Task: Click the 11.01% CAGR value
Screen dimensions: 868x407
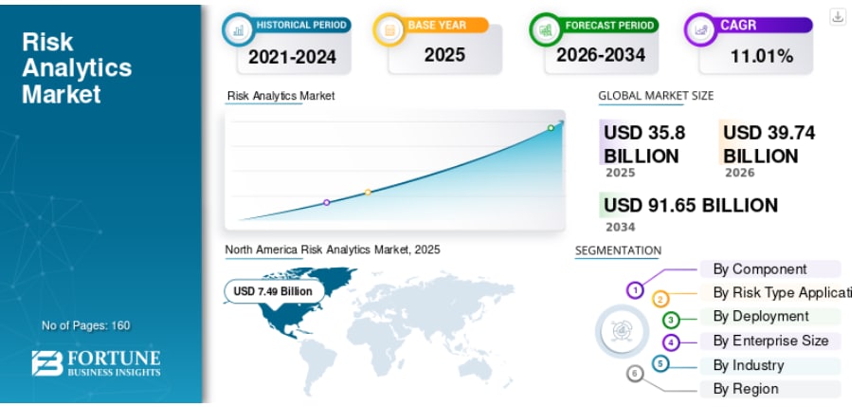Action: click(762, 56)
